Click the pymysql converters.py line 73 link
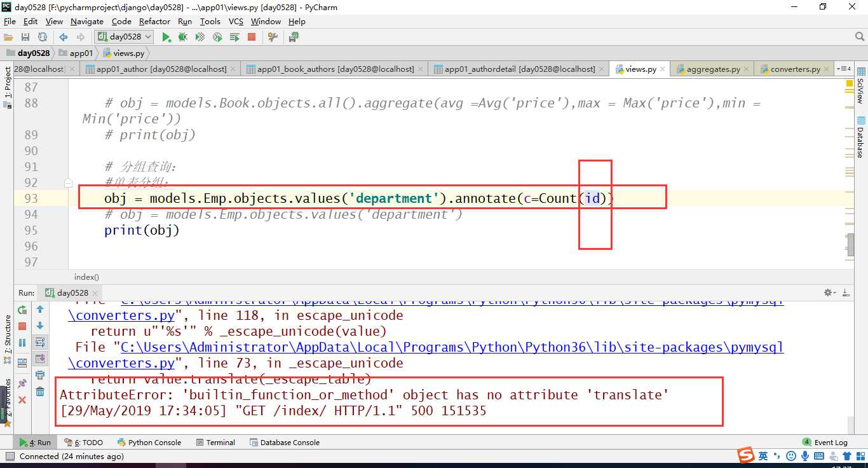This screenshot has height=468, width=868. click(x=121, y=363)
